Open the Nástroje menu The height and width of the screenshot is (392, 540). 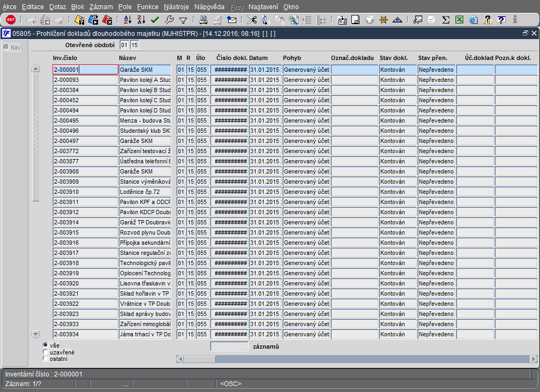tap(176, 7)
